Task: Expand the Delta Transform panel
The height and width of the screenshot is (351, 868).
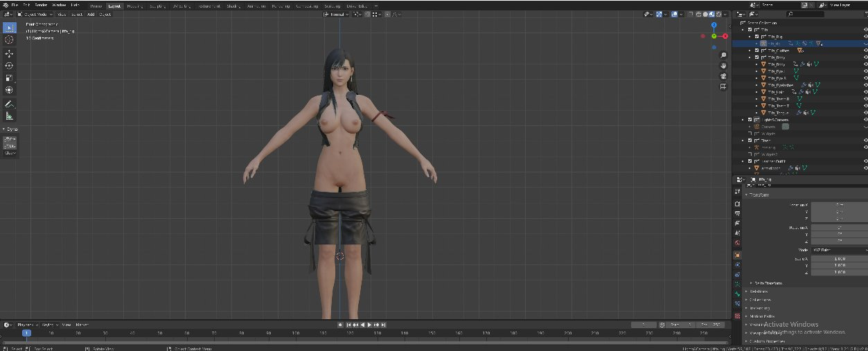Action: 766,283
